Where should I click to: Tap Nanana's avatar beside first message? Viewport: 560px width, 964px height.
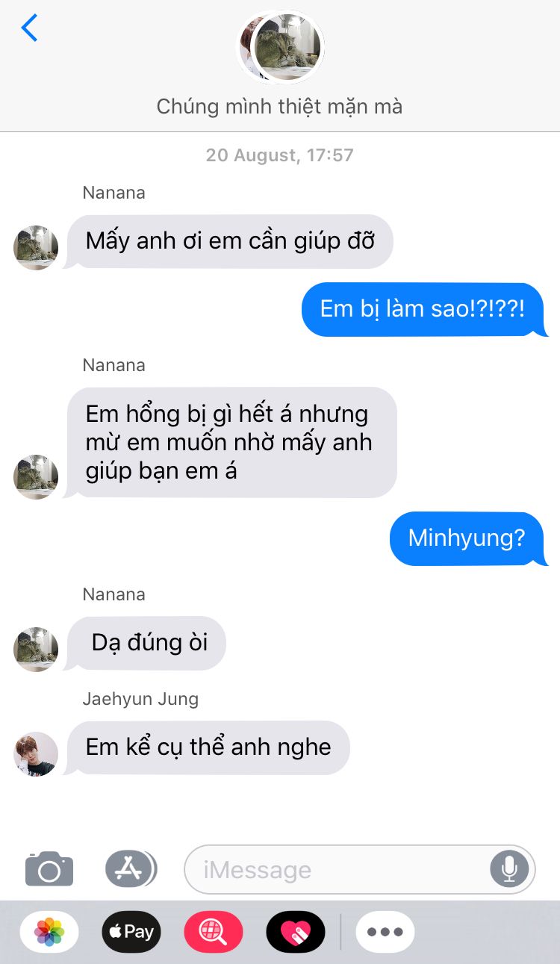click(36, 247)
